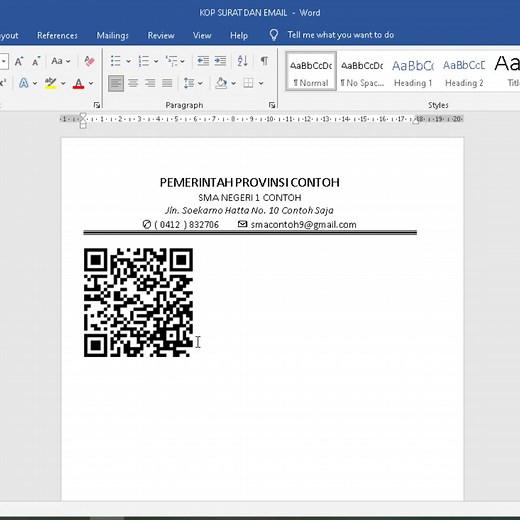Expand the bullet library dropdown
This screenshot has width=520, height=520.
(128, 61)
